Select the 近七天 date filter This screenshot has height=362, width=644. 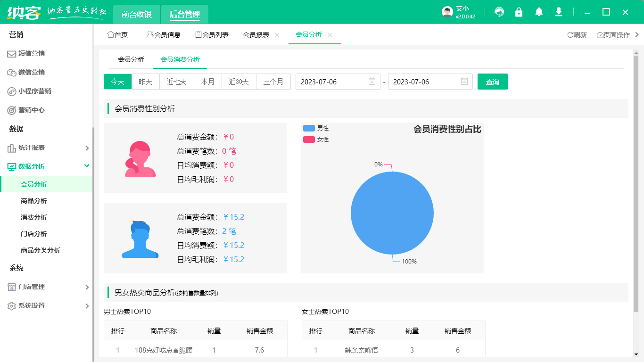[177, 81]
